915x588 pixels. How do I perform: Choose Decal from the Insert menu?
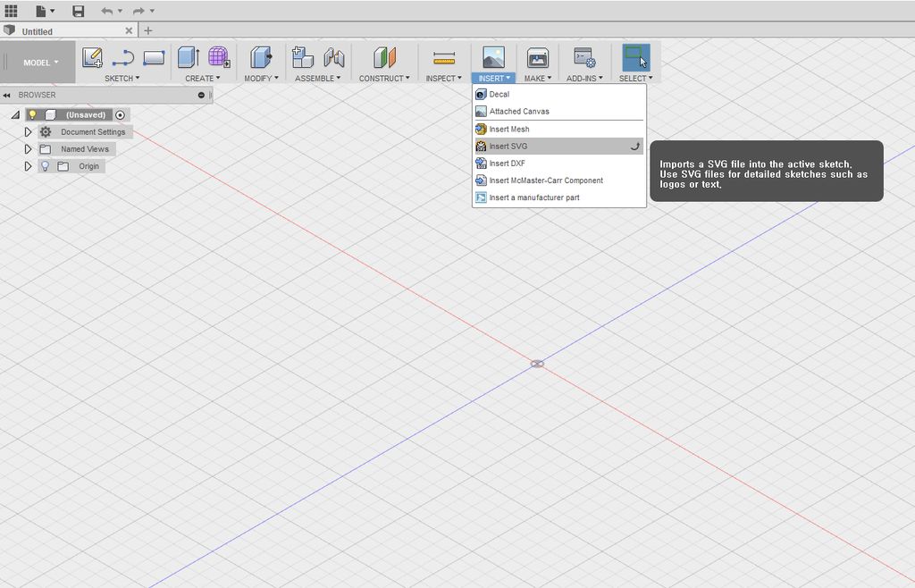[559, 94]
